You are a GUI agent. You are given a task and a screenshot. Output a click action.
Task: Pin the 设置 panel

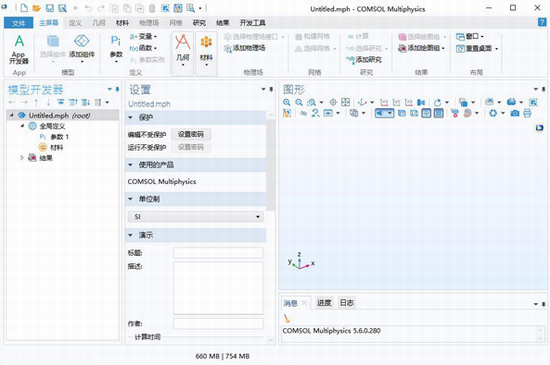(x=271, y=89)
